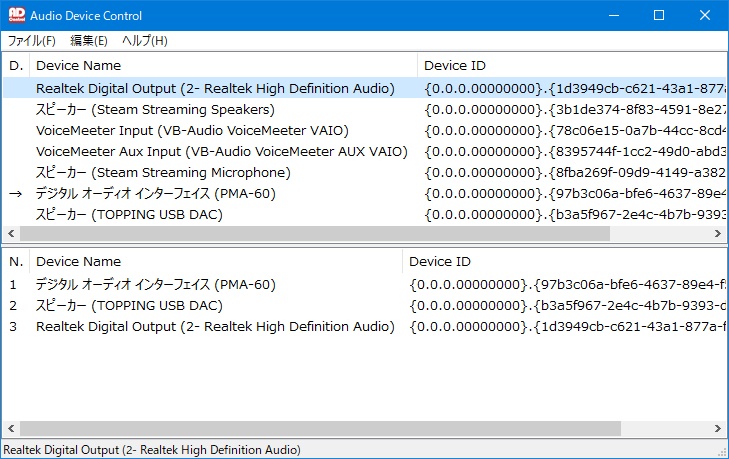Click the status bar Realtek Digital Output text
729x459 pixels.
(152, 450)
